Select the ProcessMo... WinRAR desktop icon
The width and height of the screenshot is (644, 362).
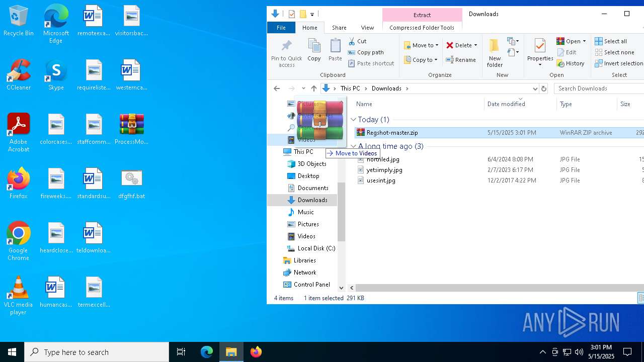click(131, 129)
